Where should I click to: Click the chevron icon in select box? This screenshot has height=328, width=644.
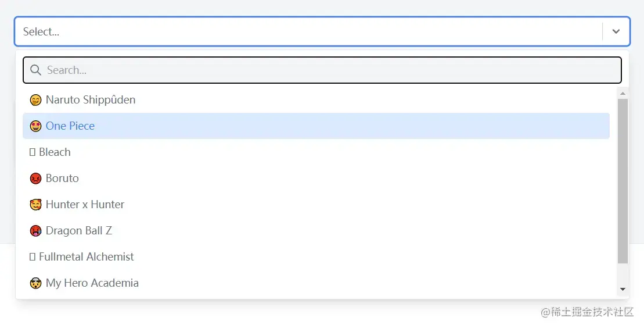616,31
